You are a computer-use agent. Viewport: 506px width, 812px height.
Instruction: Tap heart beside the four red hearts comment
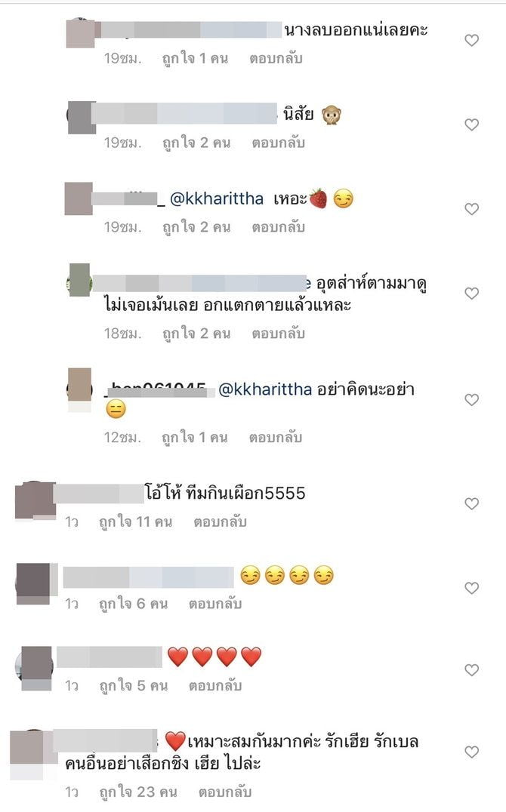pos(471,670)
